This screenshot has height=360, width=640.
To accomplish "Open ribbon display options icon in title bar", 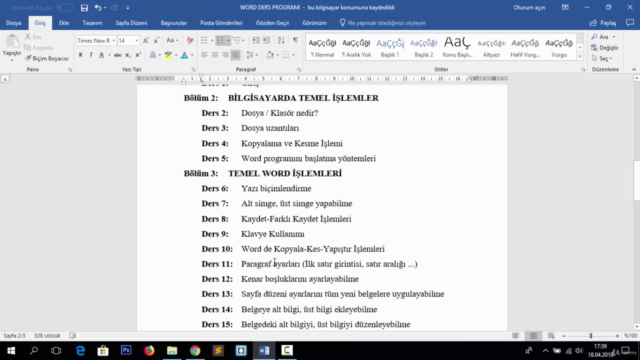I will 565,7.
